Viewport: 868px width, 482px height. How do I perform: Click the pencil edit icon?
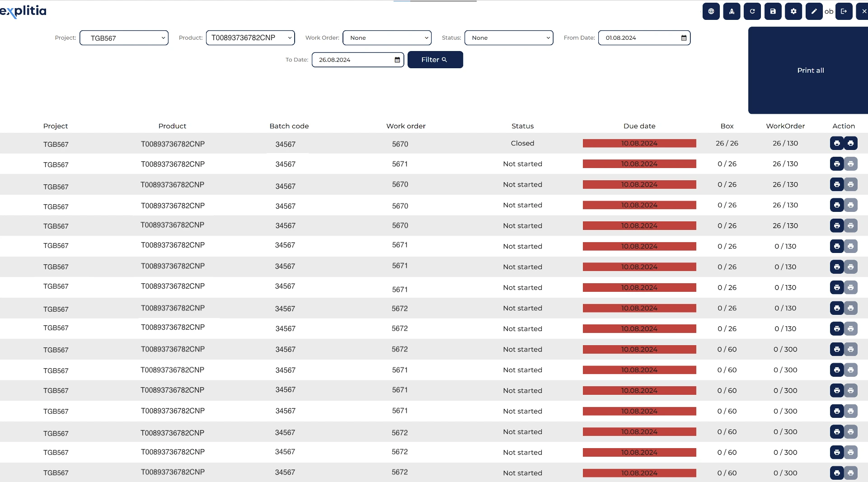click(814, 11)
